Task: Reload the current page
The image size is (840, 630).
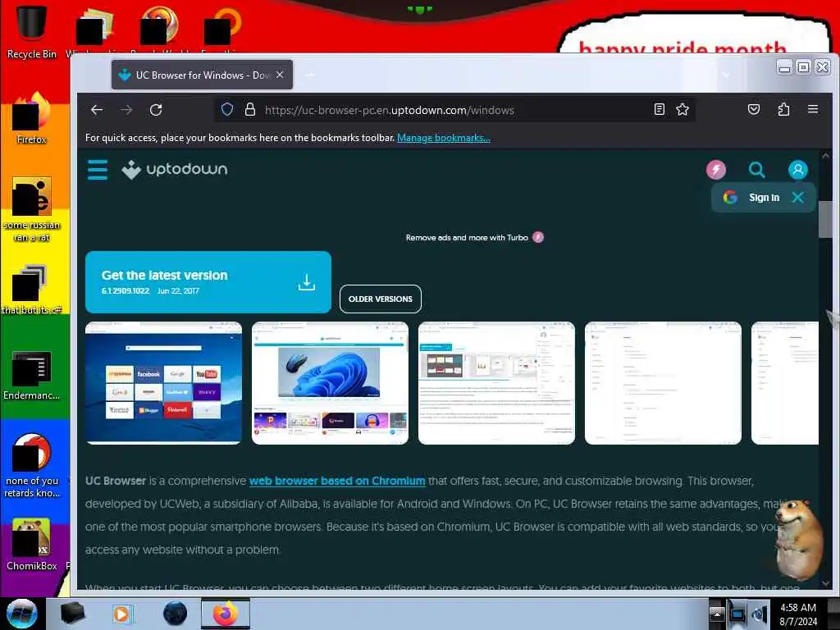Action: pos(156,110)
